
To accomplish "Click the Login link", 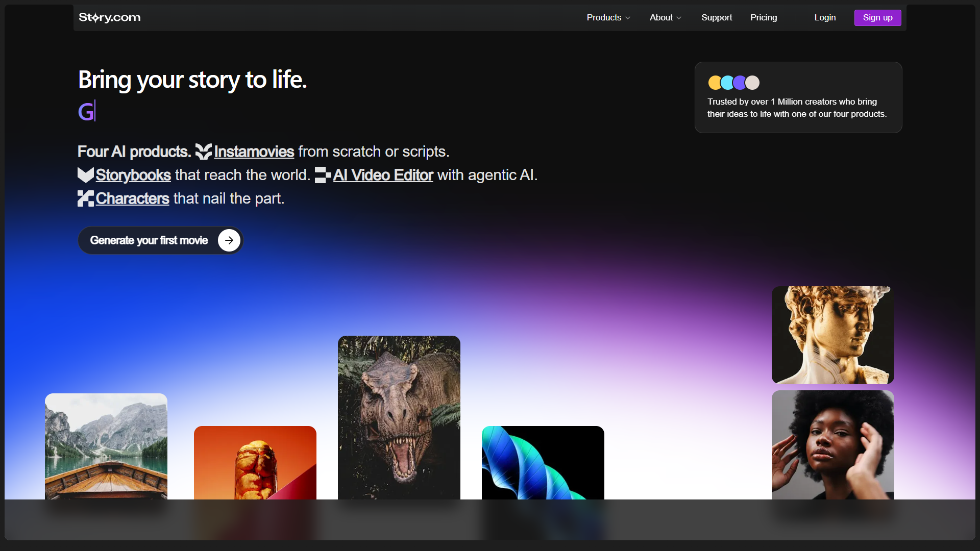I will [x=825, y=17].
